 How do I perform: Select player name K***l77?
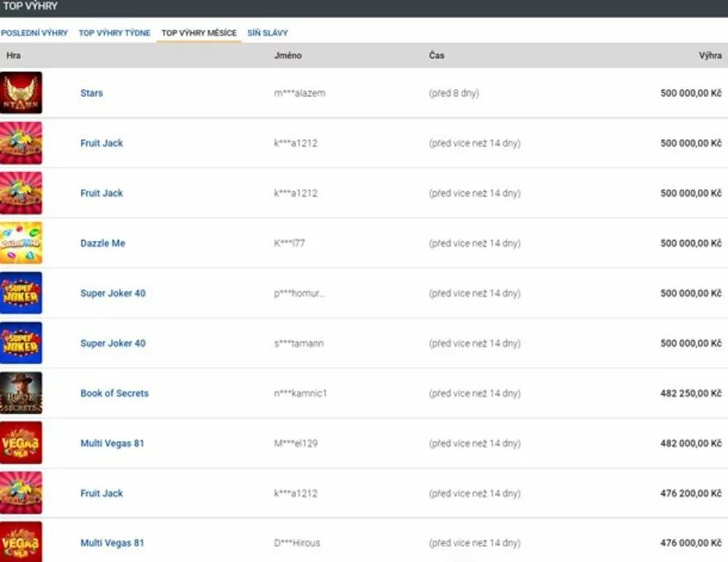click(x=290, y=243)
